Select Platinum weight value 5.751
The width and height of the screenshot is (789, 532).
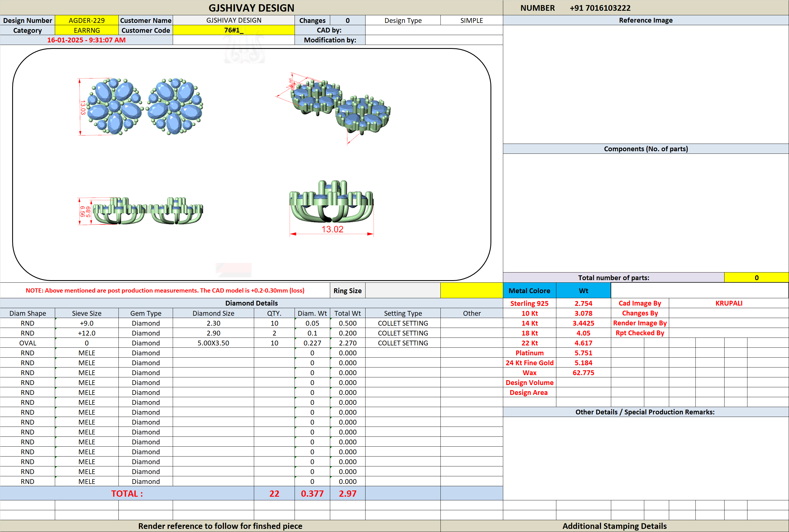click(x=583, y=353)
